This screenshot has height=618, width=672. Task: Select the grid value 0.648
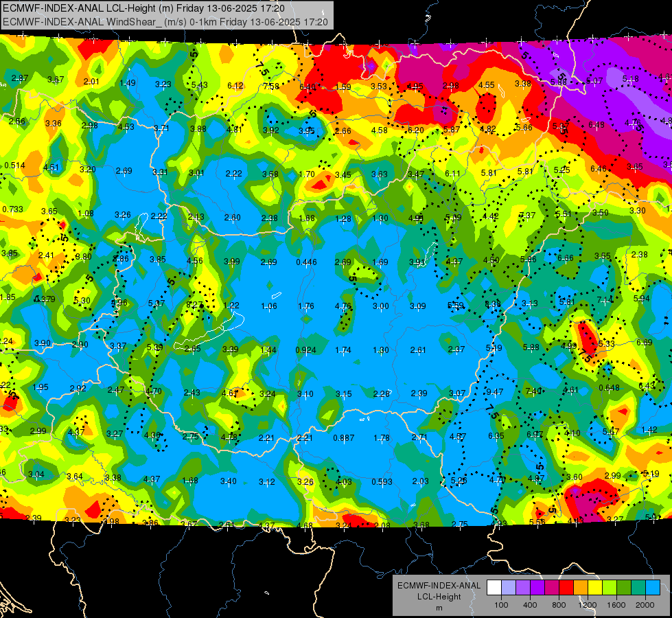[609, 388]
